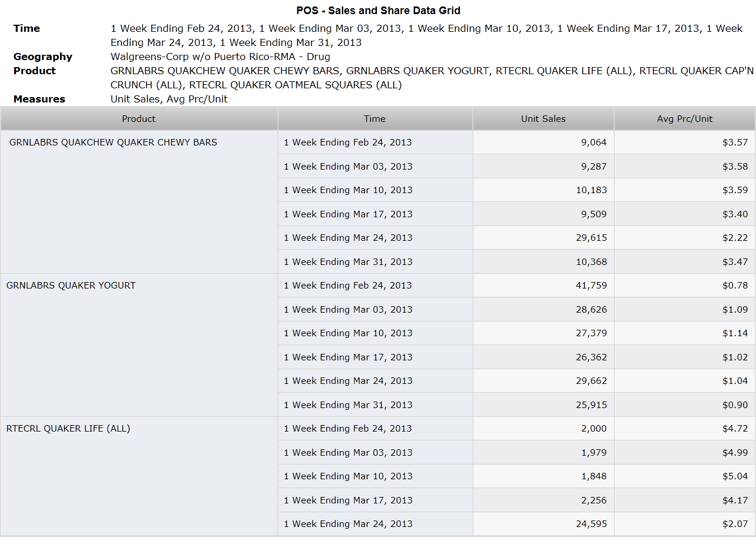Click the Measures label in the report header
This screenshot has width=756, height=557.
pos(39,99)
